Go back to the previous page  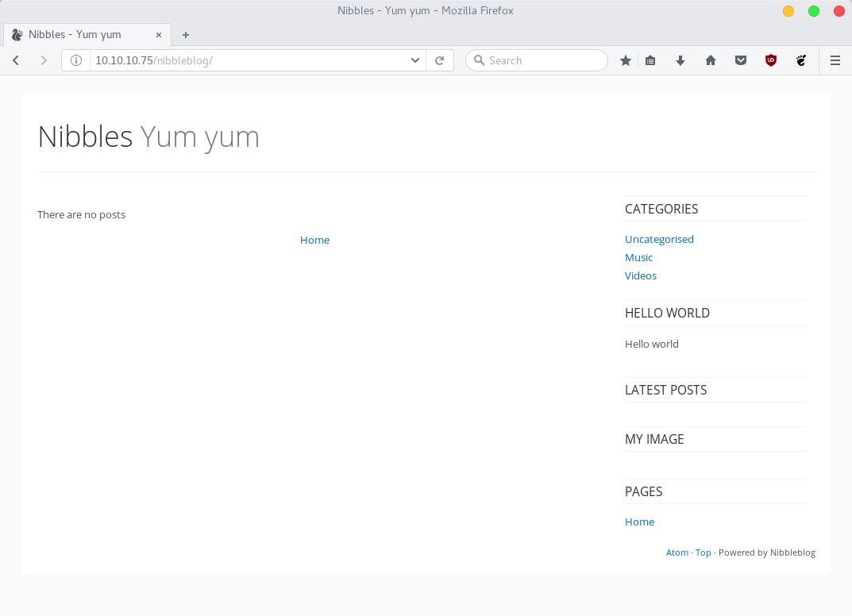16,60
